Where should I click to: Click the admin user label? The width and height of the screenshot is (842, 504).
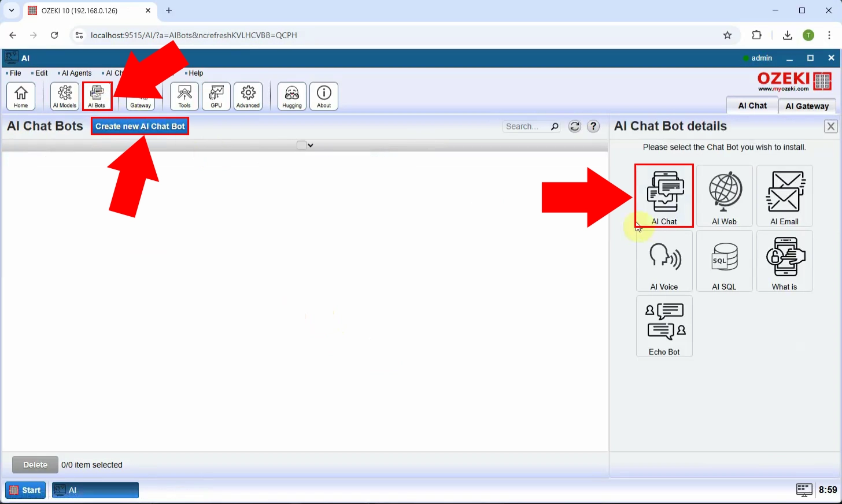pos(762,58)
